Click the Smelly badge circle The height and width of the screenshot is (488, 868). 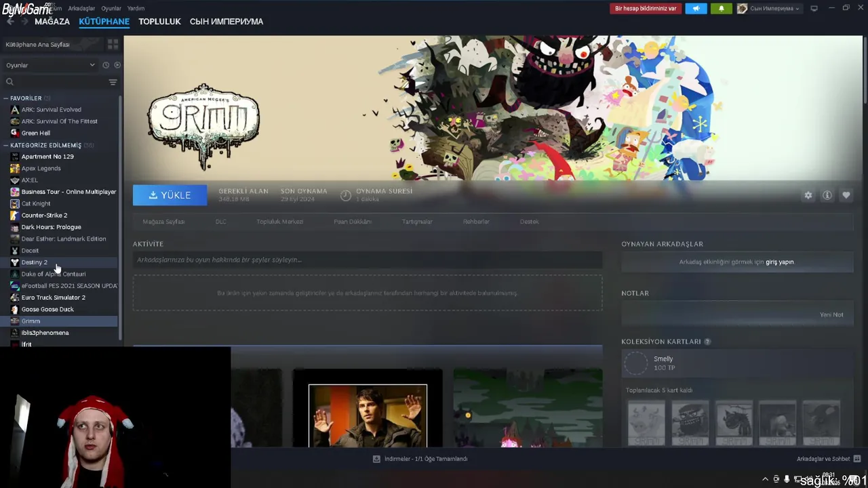[x=636, y=363]
